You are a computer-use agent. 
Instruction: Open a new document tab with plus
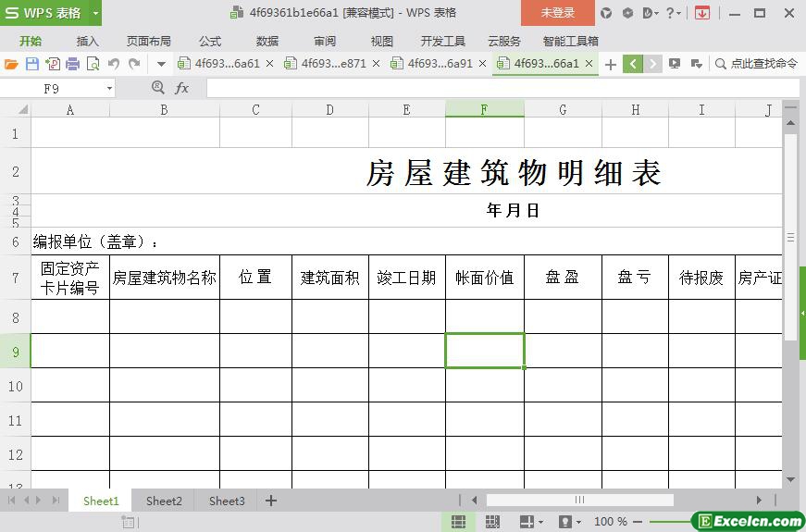click(610, 64)
